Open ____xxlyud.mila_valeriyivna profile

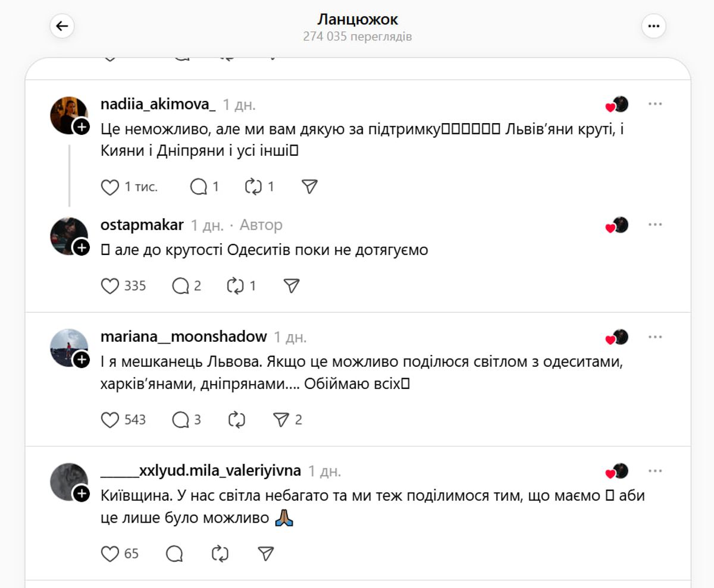(201, 471)
